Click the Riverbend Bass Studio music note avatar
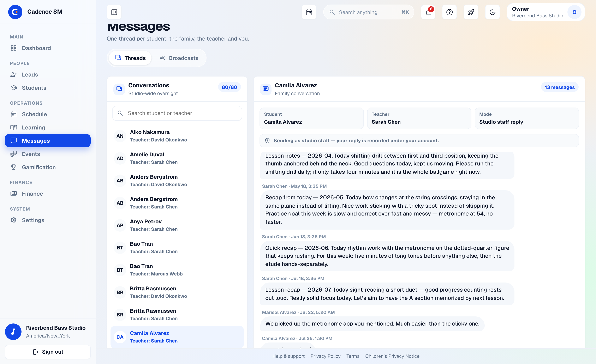 coord(13,332)
